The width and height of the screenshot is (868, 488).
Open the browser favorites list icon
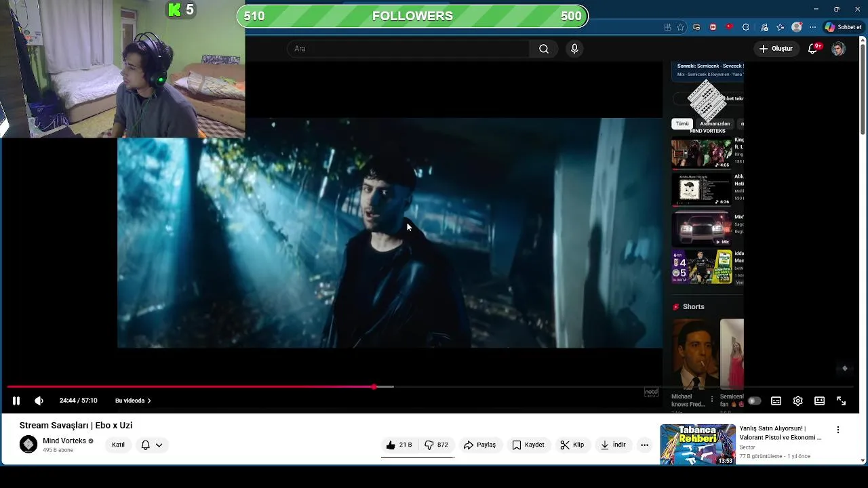tap(781, 27)
